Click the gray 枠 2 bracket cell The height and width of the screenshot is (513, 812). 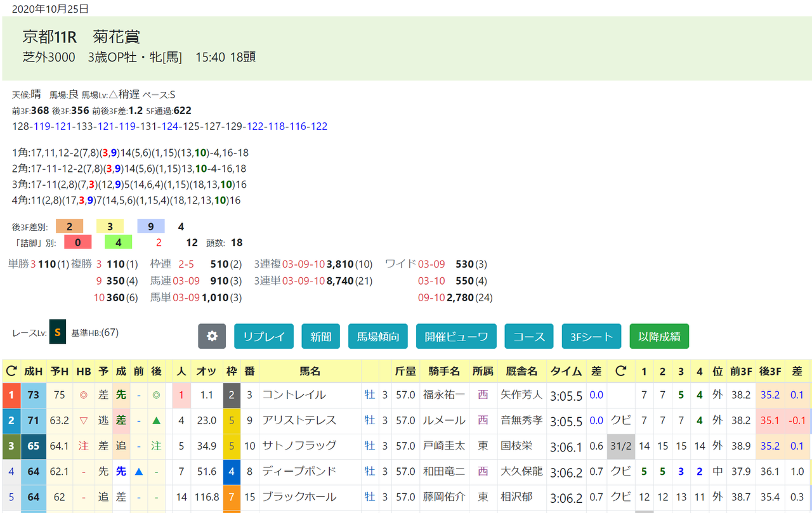231,395
